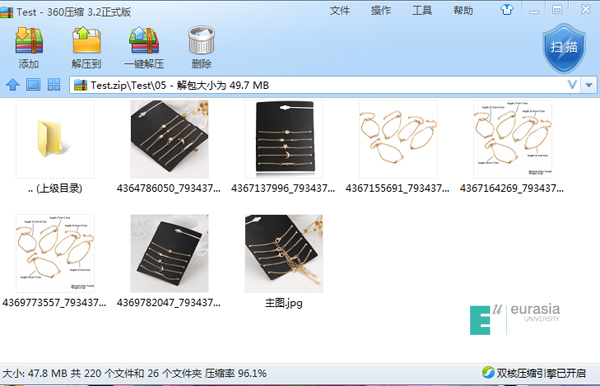Open the skin shirt icon in title bar
This screenshot has width=600, height=386.
click(x=507, y=10)
